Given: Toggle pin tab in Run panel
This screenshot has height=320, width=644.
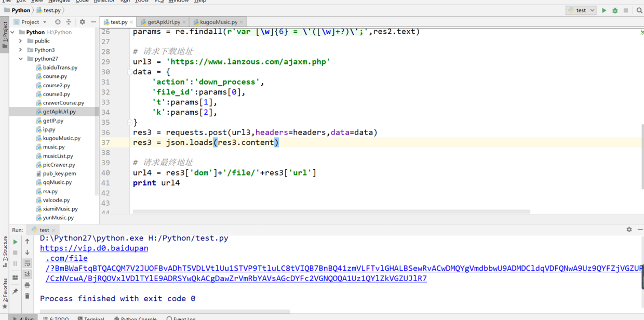Looking at the screenshot, I should [x=15, y=292].
